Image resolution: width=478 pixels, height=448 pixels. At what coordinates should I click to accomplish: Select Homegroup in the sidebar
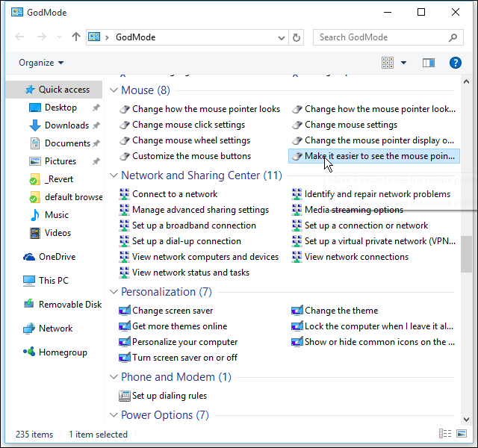click(62, 352)
